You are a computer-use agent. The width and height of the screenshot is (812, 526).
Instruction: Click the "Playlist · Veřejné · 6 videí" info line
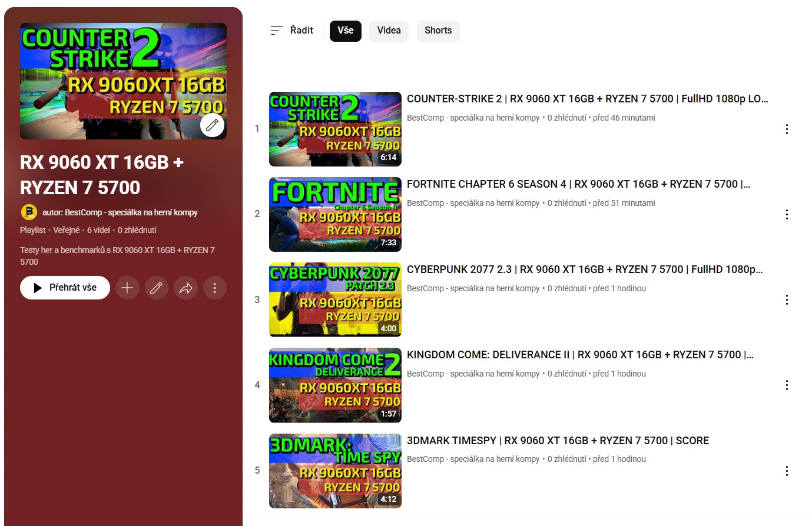click(88, 230)
